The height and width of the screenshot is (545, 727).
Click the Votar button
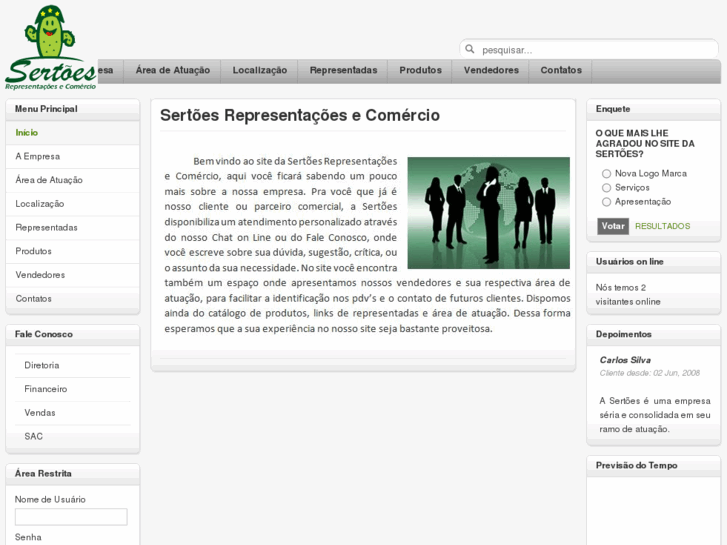click(613, 226)
